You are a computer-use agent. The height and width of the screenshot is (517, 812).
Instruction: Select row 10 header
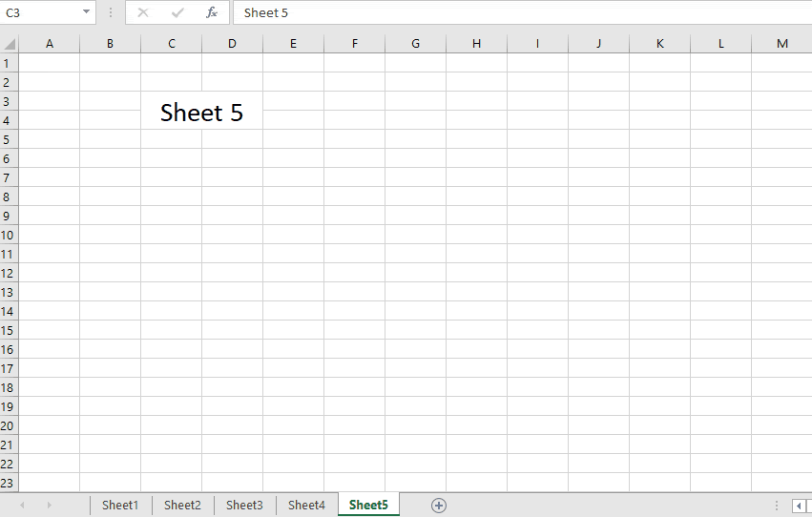(9, 235)
